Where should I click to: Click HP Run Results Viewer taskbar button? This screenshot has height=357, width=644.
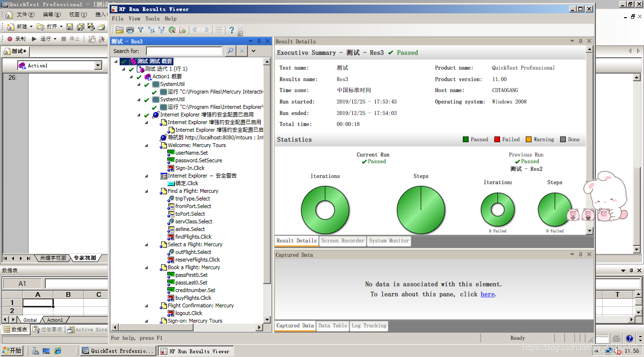[x=196, y=351]
